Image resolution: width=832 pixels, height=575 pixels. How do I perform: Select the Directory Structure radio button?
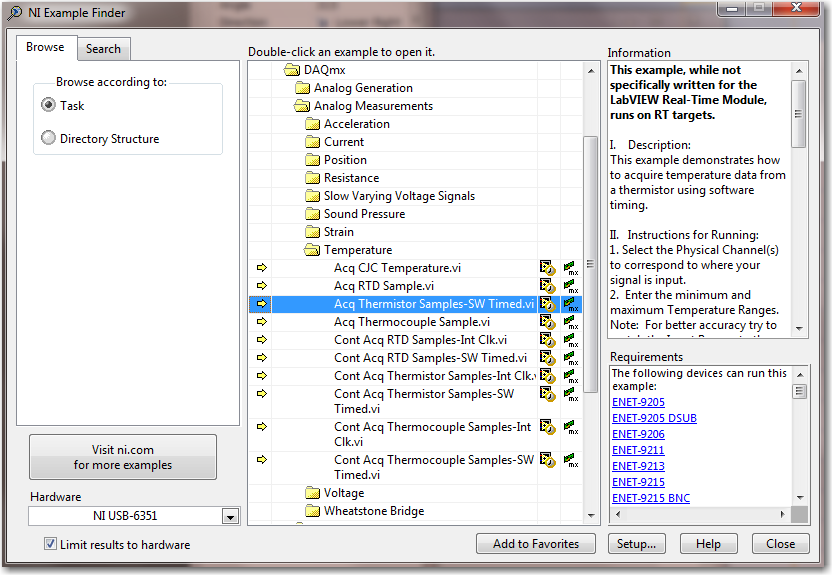click(48, 138)
